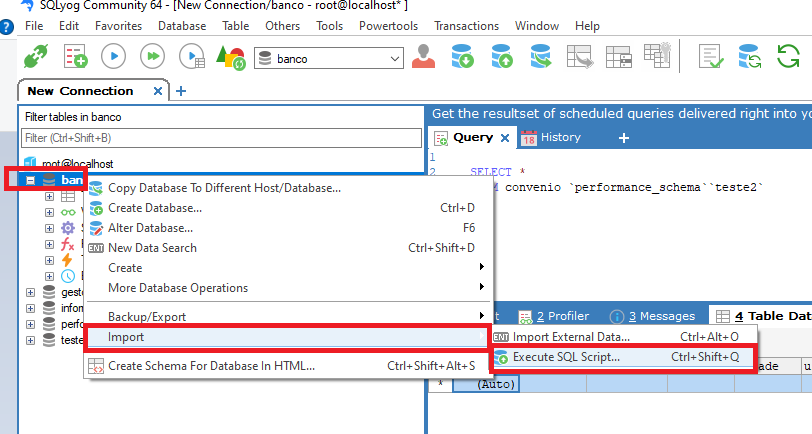Click the lightning bolt Triggers icon in tree

click(68, 259)
